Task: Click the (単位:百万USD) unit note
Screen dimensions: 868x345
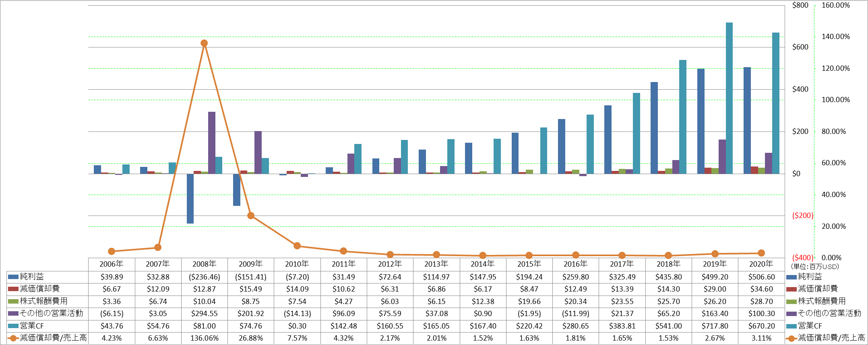Action: pyautogui.click(x=815, y=267)
